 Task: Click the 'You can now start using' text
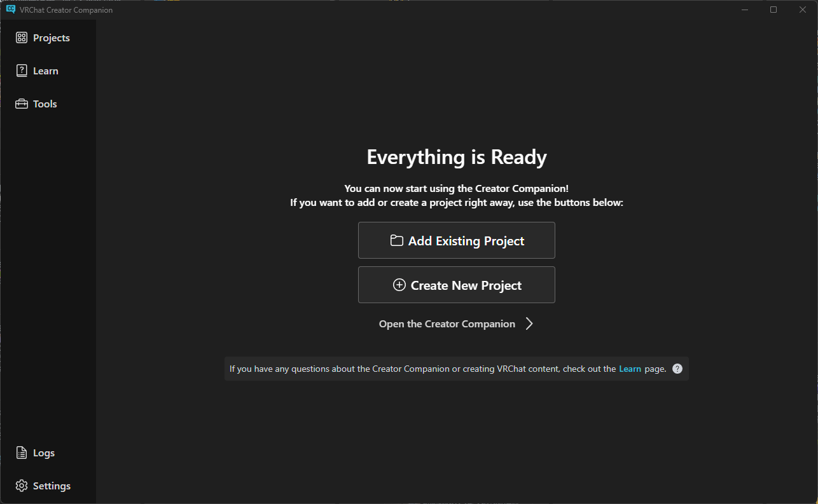457,189
